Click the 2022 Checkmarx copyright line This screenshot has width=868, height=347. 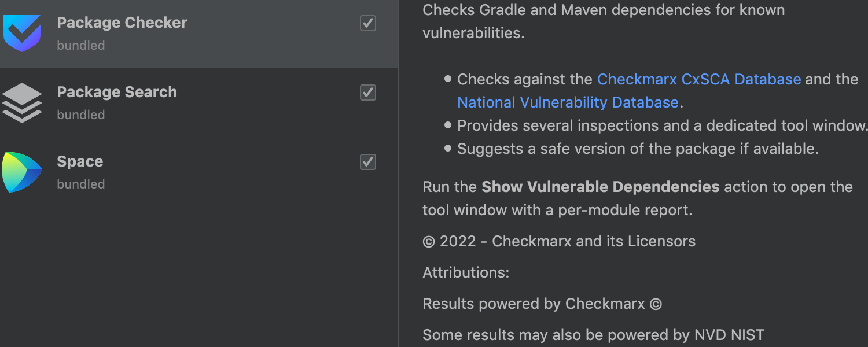coord(559,241)
